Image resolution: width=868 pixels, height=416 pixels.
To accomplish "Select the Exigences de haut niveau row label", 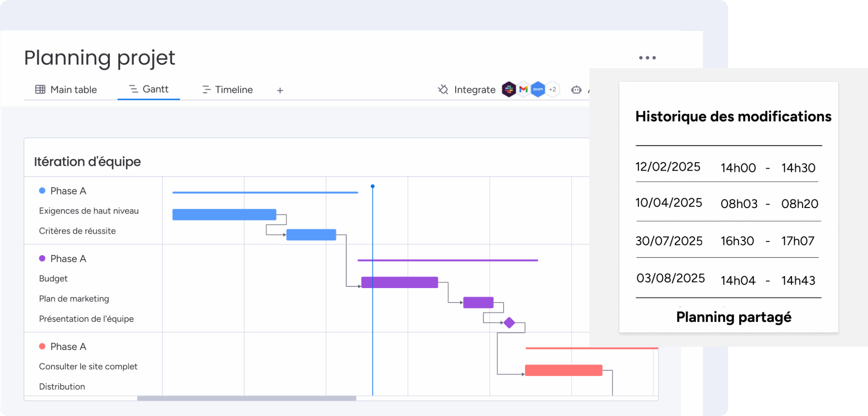I will tap(89, 211).
